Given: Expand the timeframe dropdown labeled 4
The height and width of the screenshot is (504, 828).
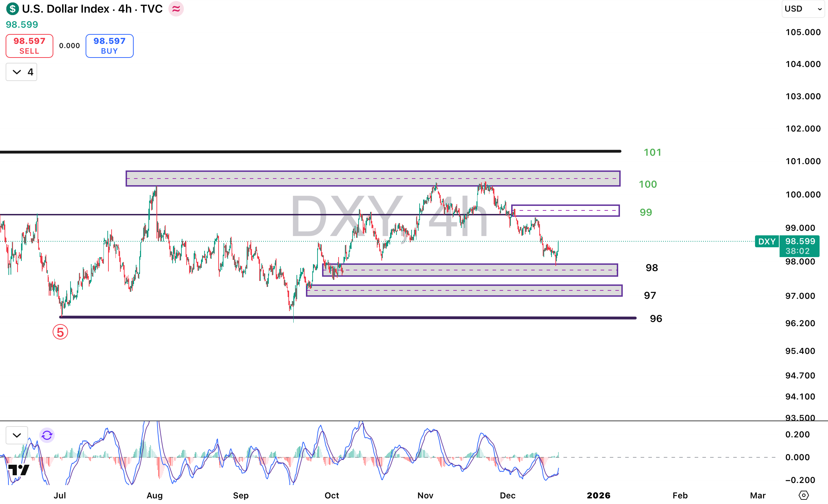Looking at the screenshot, I should (x=21, y=72).
